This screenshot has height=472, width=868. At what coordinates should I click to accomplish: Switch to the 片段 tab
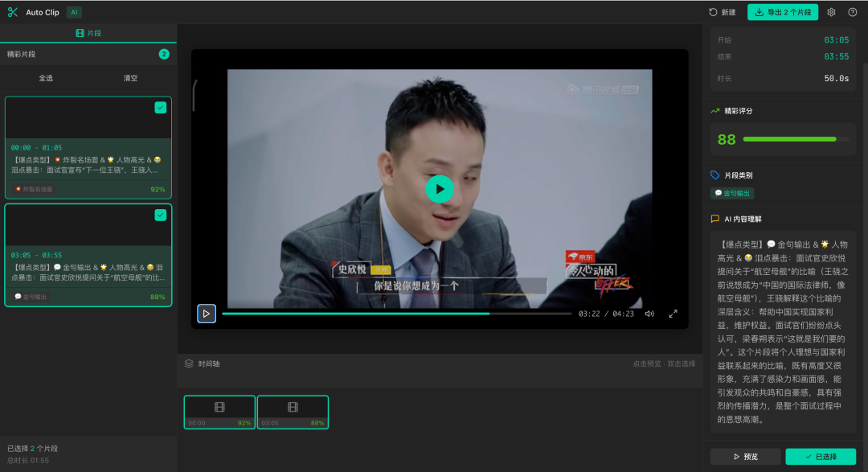pos(88,33)
